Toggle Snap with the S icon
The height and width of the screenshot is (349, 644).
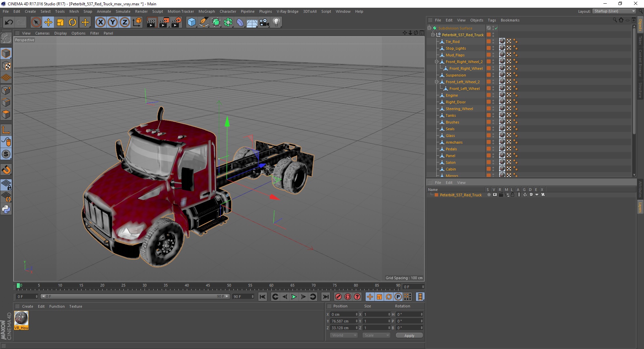tap(6, 154)
